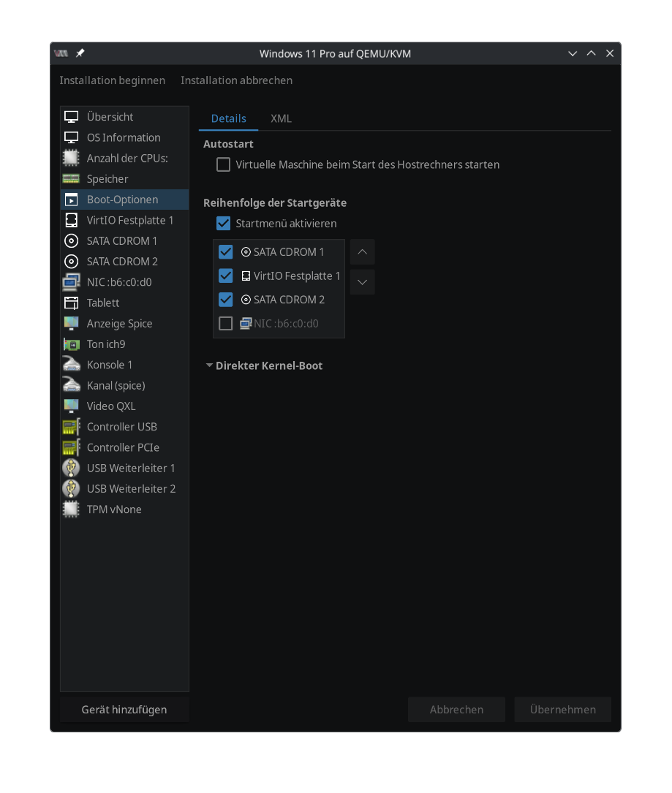672x793 pixels.
Task: Select the Video QXL label in sidebar
Action: 111,406
